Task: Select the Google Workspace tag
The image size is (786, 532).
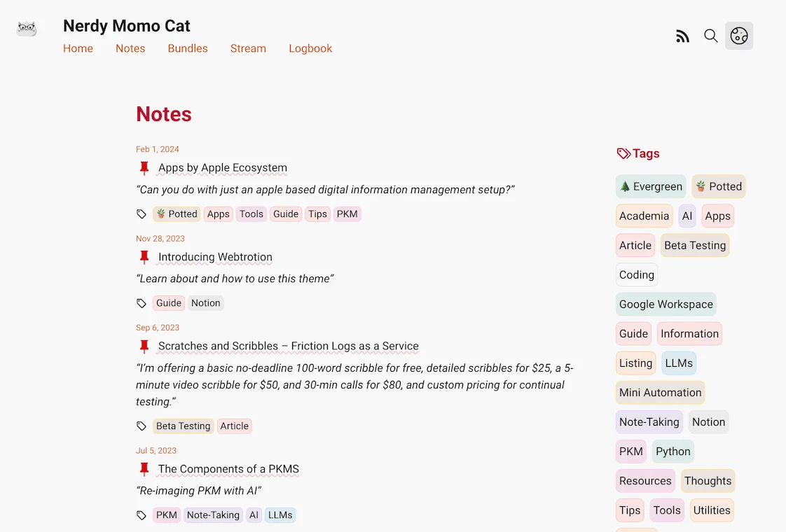Action: pos(666,304)
